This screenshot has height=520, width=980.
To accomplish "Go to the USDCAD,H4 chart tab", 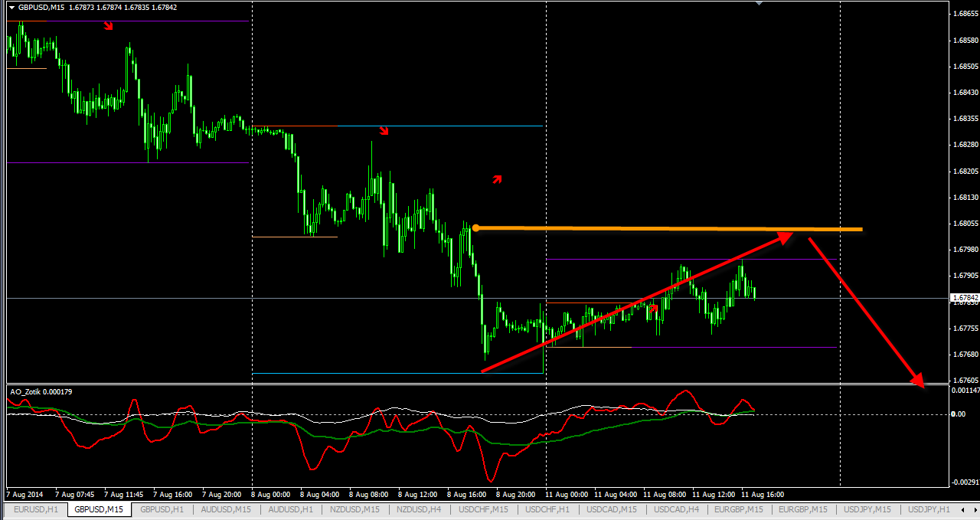I will [x=677, y=510].
